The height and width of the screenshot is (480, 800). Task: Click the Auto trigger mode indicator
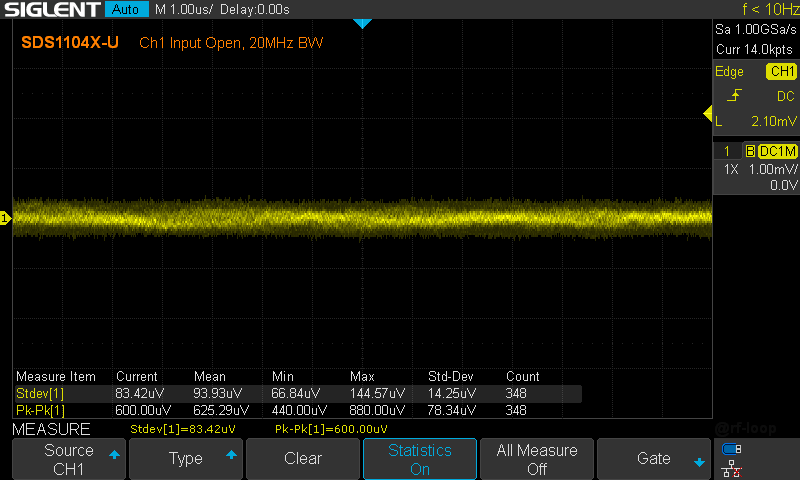(x=126, y=9)
